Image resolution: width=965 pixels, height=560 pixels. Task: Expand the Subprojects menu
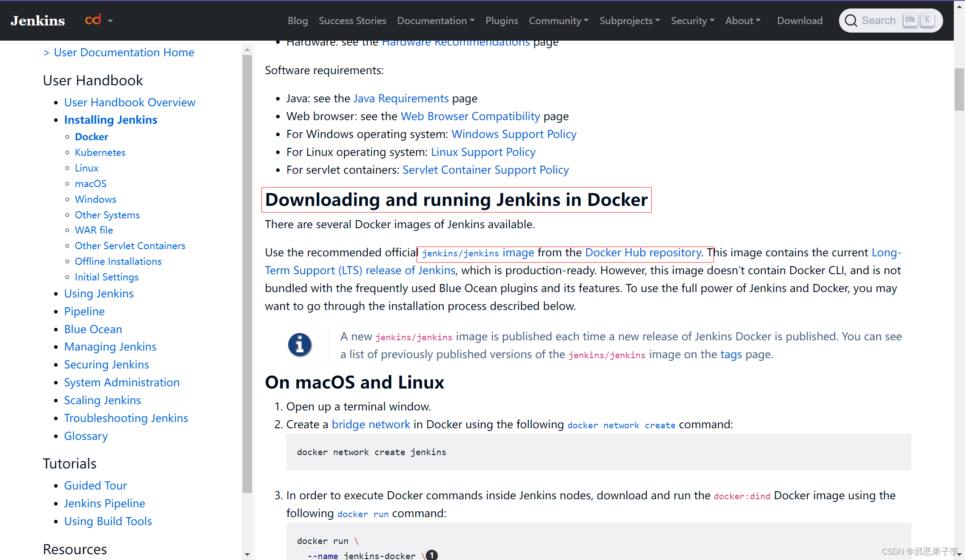click(629, 21)
